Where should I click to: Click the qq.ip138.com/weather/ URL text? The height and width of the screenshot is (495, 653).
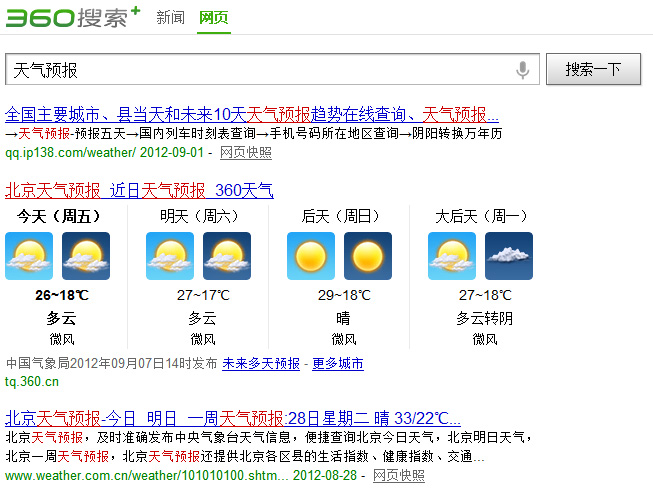70,152
